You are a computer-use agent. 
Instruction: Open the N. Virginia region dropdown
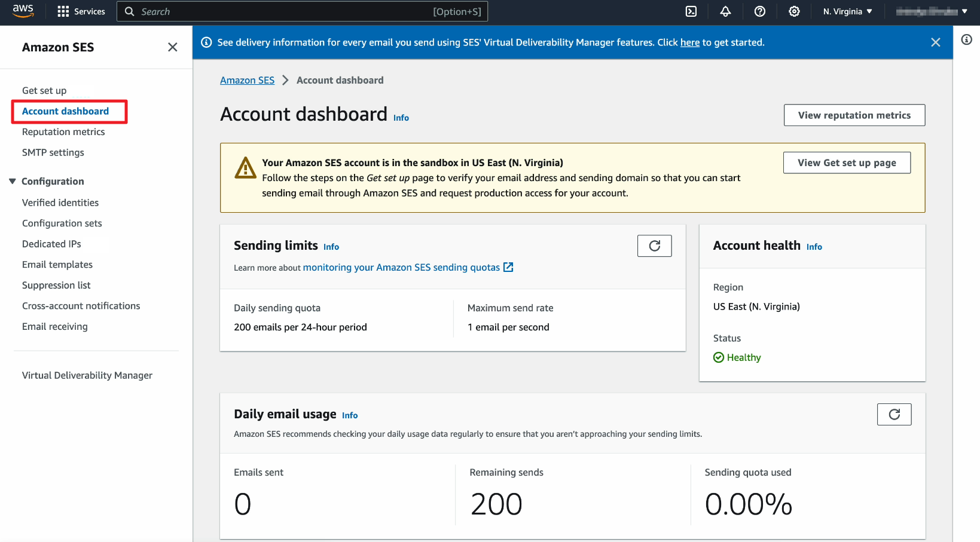click(847, 11)
